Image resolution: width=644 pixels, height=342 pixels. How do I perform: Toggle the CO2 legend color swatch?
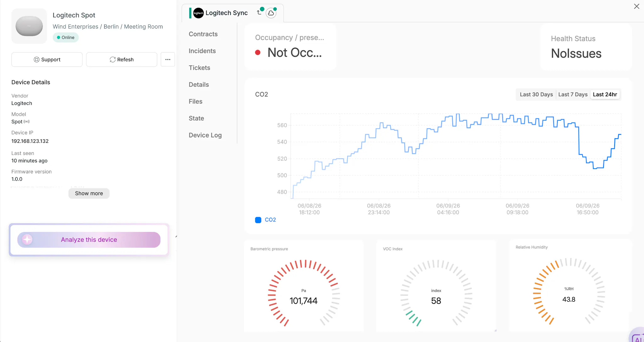point(258,220)
